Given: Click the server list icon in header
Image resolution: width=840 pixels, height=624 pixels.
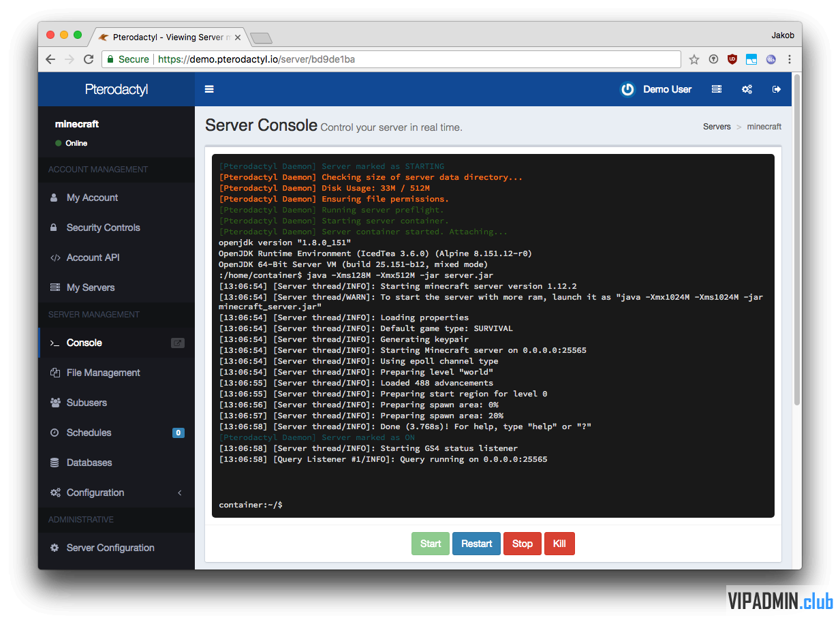Looking at the screenshot, I should coord(716,89).
